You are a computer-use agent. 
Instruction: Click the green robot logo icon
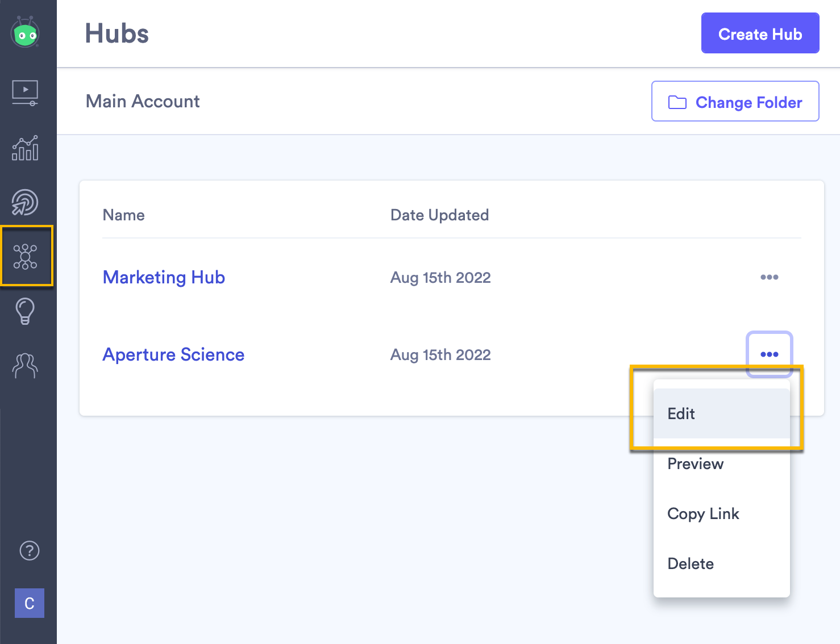click(x=25, y=32)
